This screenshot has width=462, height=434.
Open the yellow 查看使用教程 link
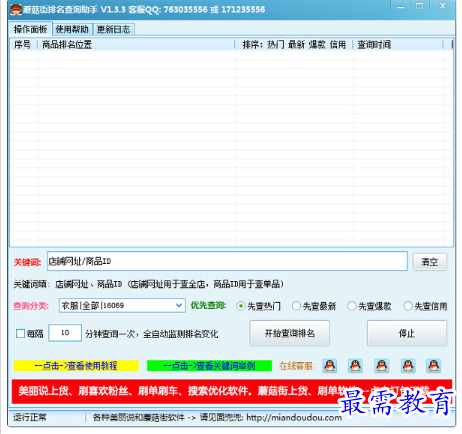click(x=76, y=366)
